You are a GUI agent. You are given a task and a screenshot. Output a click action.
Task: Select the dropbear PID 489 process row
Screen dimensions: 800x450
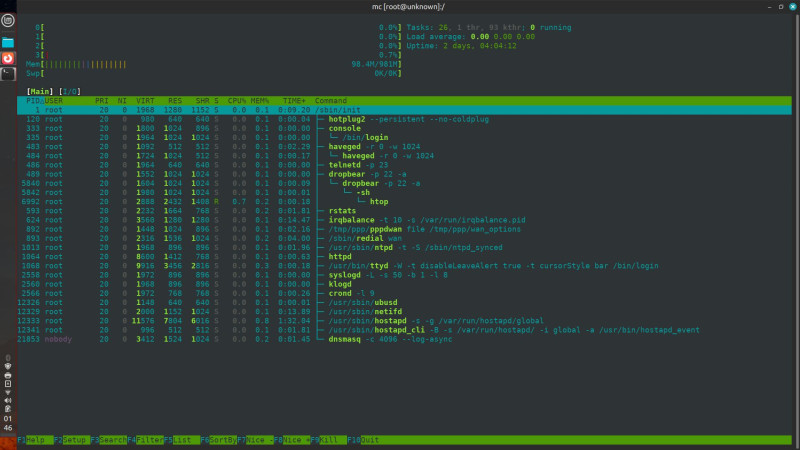click(404, 174)
